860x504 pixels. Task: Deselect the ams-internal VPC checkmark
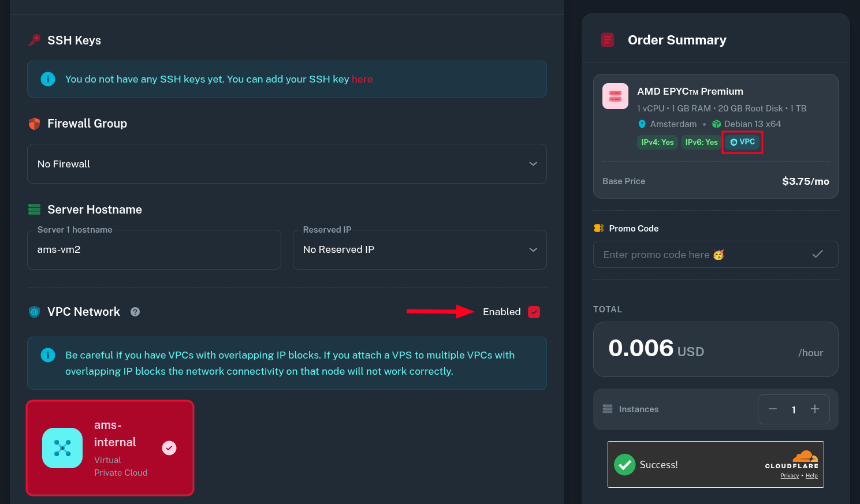[169, 448]
